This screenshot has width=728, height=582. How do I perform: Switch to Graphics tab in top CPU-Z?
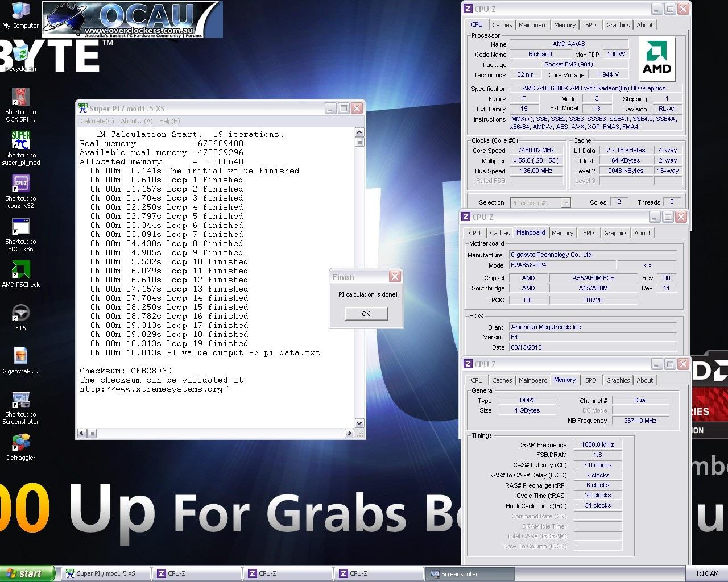618,25
